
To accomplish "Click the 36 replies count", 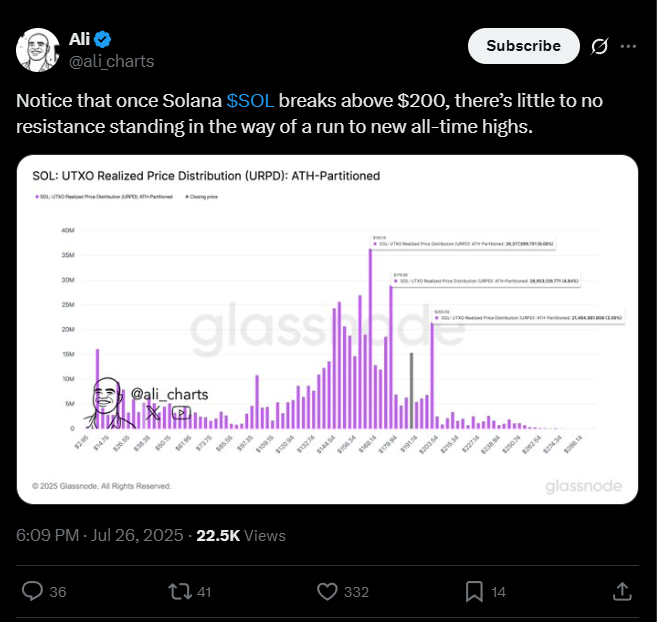I will pos(58,592).
